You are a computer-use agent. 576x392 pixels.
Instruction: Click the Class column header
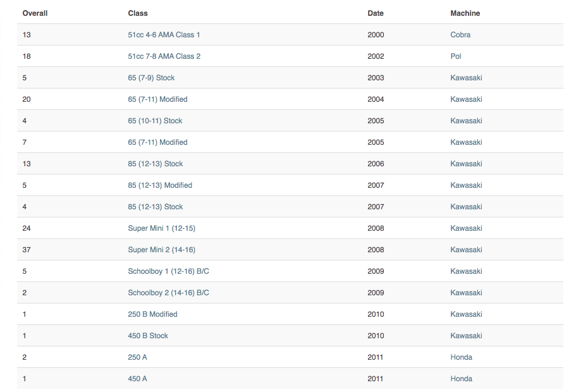[x=138, y=13]
